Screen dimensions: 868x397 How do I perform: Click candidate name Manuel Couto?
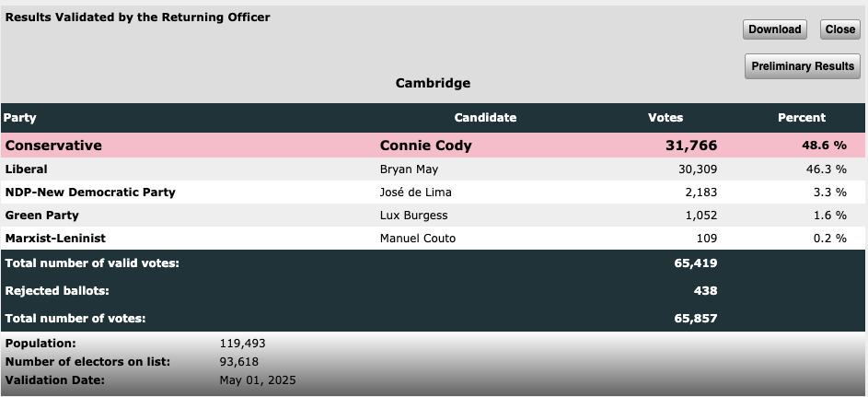[417, 238]
